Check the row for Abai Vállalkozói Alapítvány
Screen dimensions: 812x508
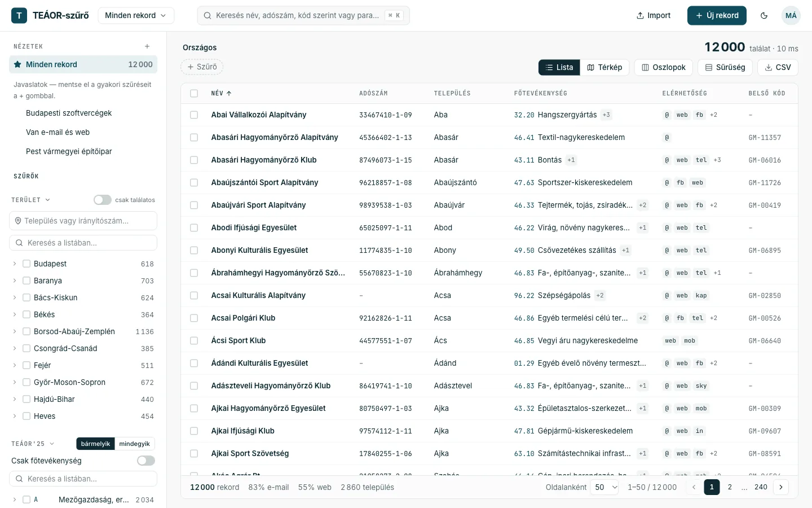[194, 115]
